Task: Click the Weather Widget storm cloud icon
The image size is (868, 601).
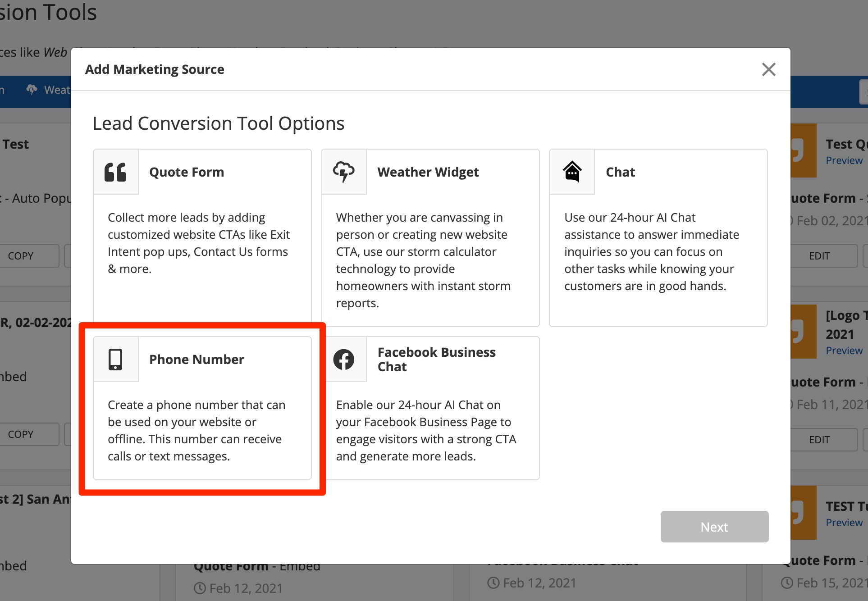Action: pos(343,172)
